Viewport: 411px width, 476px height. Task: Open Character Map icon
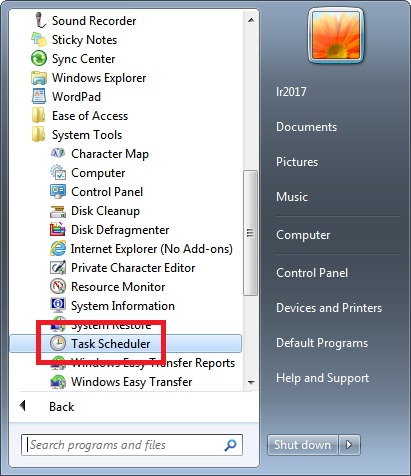click(x=58, y=154)
